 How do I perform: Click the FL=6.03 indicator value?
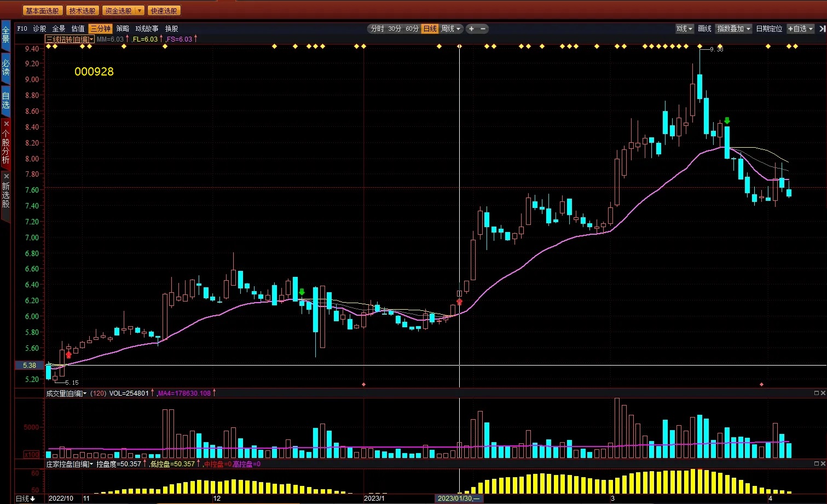pos(146,39)
